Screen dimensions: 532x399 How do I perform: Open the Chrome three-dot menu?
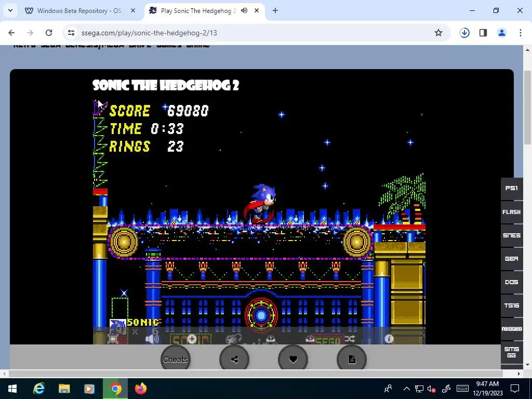point(521,33)
